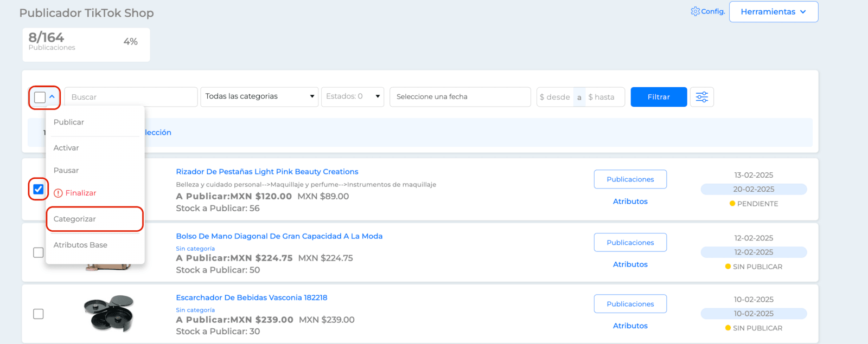This screenshot has height=344, width=868.
Task: Click Sin categoría under Bolso De Mano
Action: pos(195,249)
